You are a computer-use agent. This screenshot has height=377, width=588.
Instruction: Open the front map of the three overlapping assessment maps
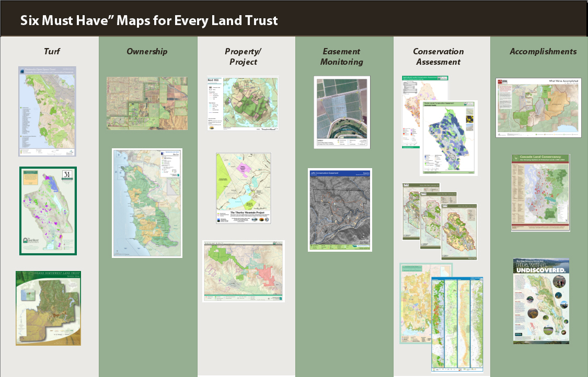tap(459, 232)
